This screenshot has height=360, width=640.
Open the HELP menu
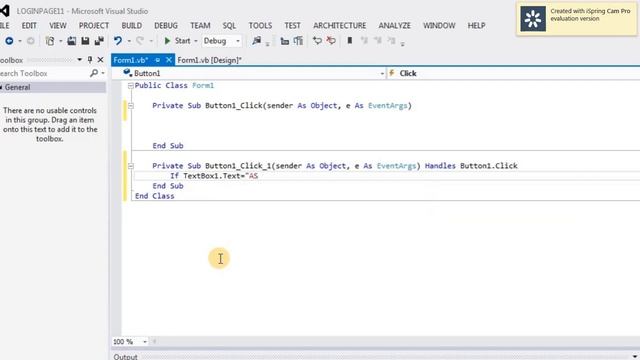click(x=476, y=26)
